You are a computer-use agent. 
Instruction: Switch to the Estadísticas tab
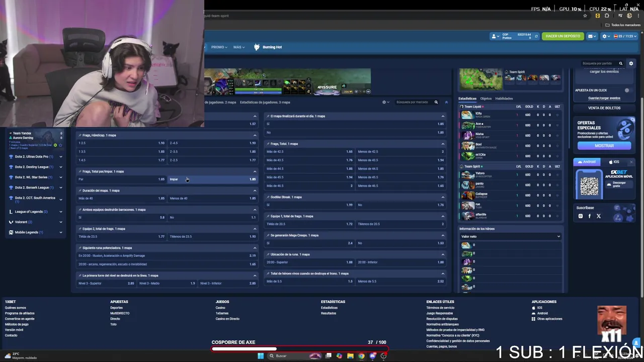click(467, 99)
